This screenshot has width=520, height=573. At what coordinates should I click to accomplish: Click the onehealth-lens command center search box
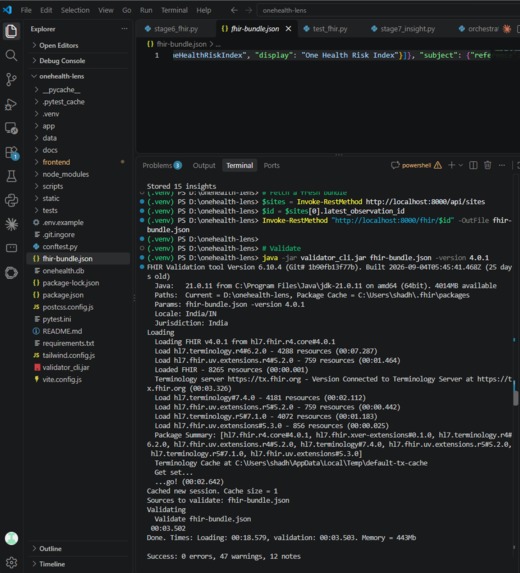[x=388, y=10]
